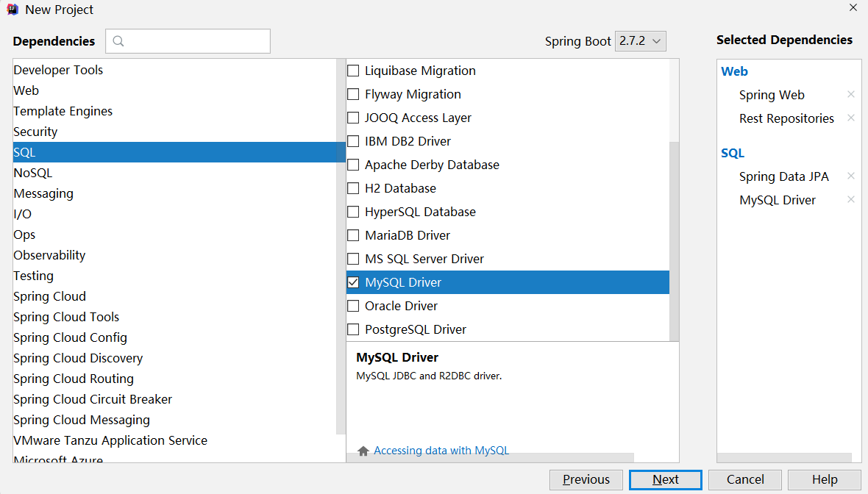The image size is (868, 494).
Task: Open the Spring Cloud Messaging category
Action: (174, 420)
